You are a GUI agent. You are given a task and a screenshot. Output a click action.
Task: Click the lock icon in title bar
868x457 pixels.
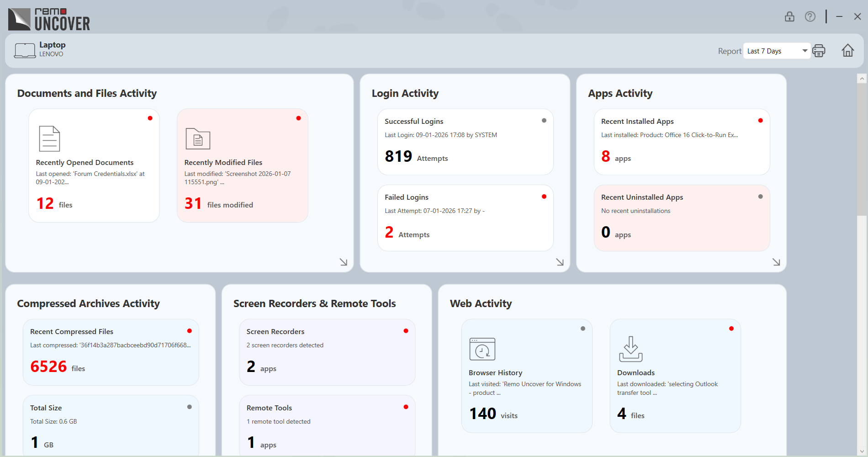click(789, 17)
